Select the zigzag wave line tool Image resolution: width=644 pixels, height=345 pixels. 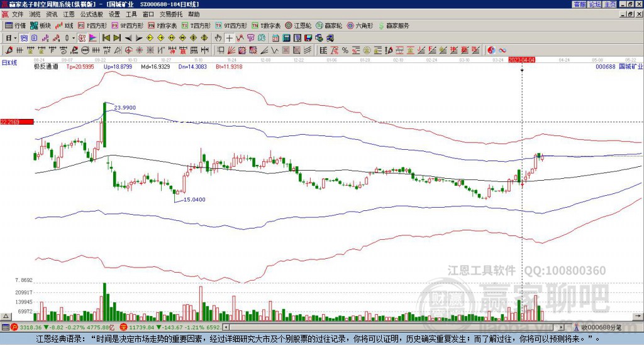click(x=275, y=50)
